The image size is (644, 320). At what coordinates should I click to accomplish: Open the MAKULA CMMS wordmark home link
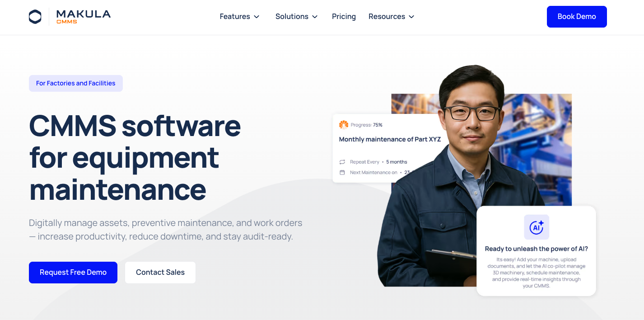(x=84, y=17)
